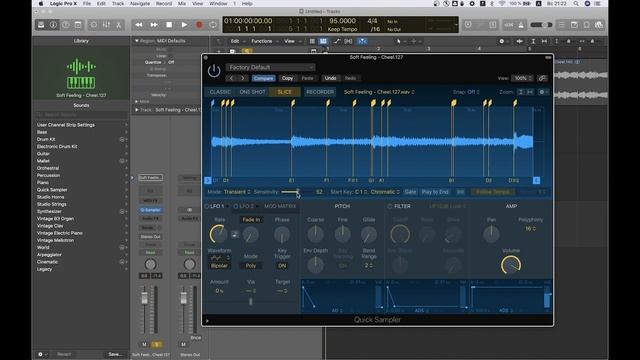Open the Quick Sampler gear action menu
The image size is (640, 360).
pyautogui.click(x=542, y=92)
